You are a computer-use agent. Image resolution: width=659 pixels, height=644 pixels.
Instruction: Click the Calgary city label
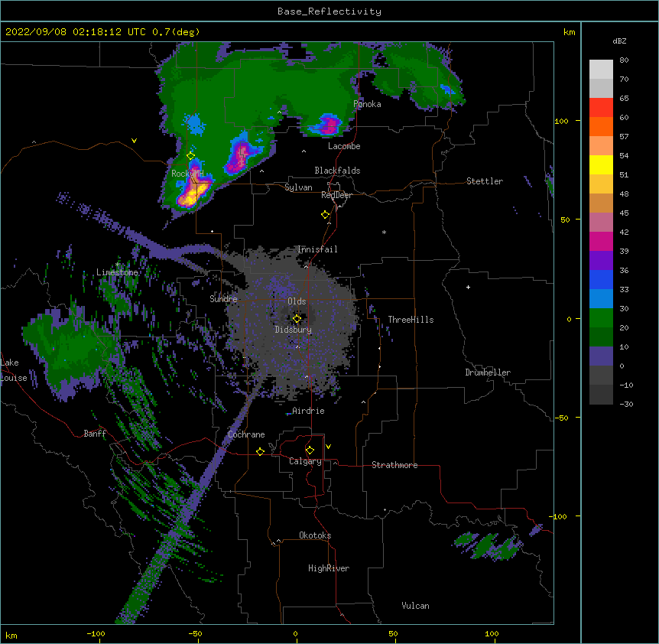tap(305, 461)
